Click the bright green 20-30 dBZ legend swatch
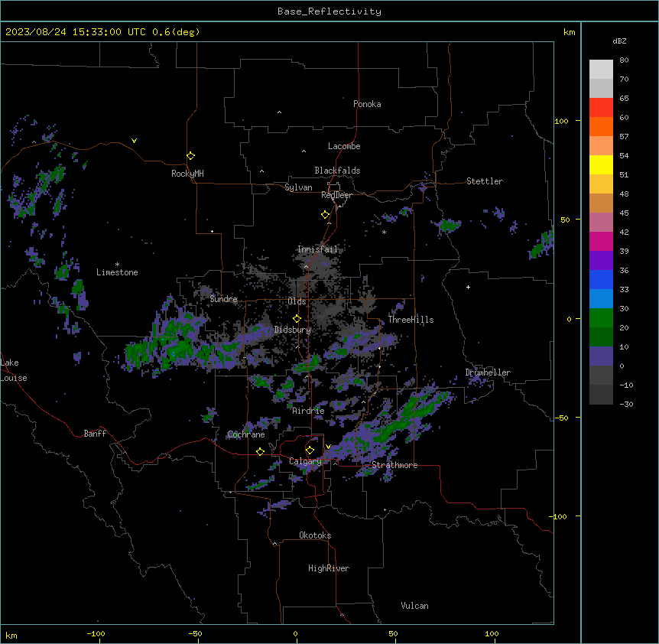 (x=601, y=318)
